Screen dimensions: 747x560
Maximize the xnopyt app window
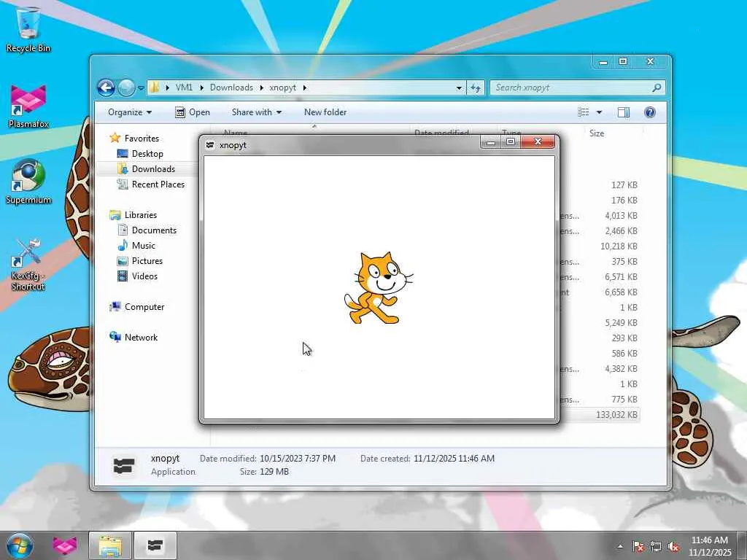pyautogui.click(x=511, y=142)
